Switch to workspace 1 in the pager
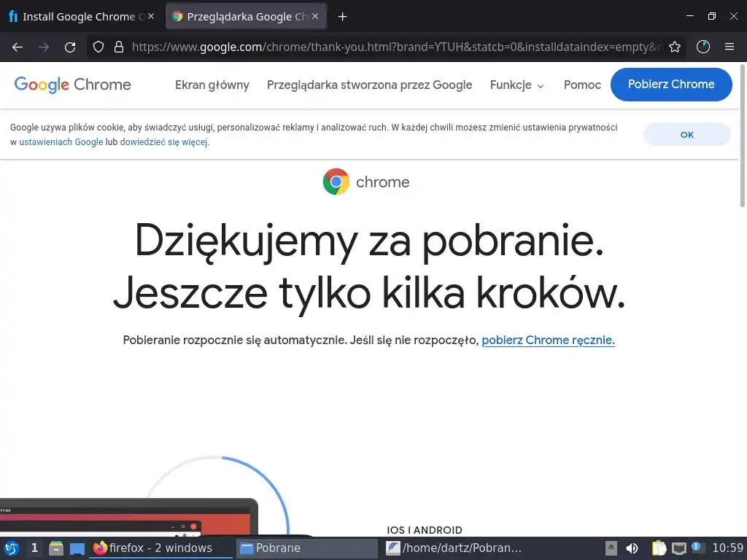 coord(34,548)
